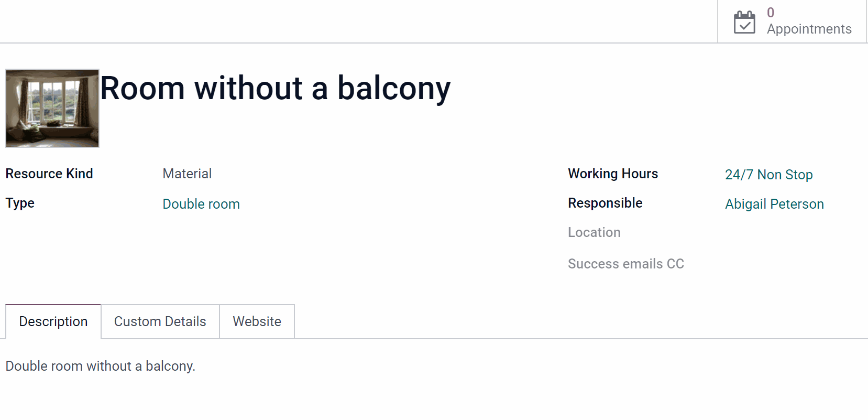Click the description text Double room without a balcony
Screen dimensions: 868x420
pyautogui.click(x=101, y=366)
